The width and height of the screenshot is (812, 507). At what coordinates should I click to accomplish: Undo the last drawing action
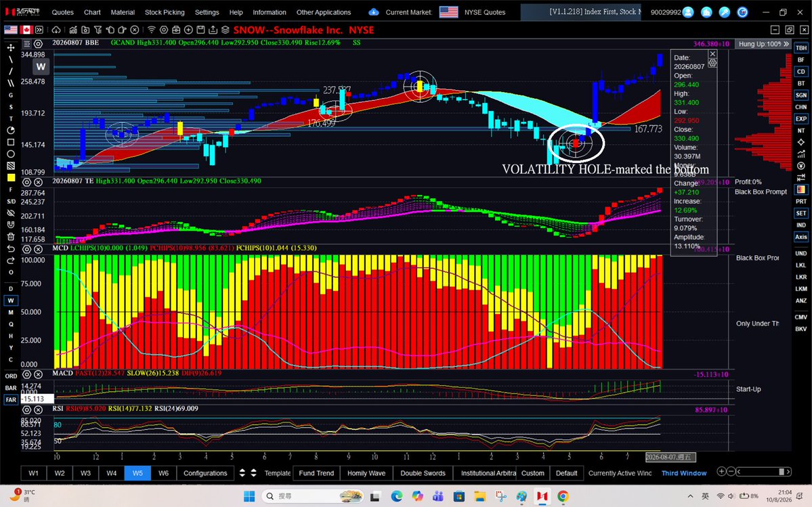[10, 249]
